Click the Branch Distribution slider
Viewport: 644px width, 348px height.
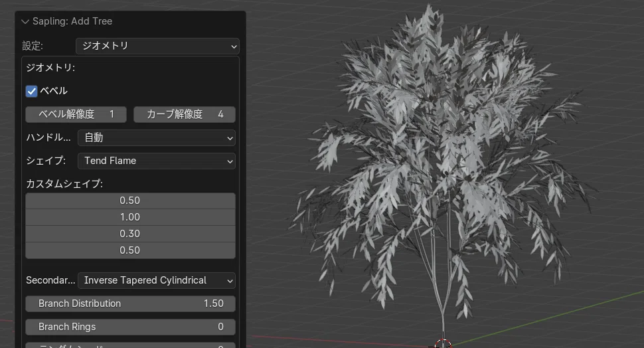pos(130,304)
